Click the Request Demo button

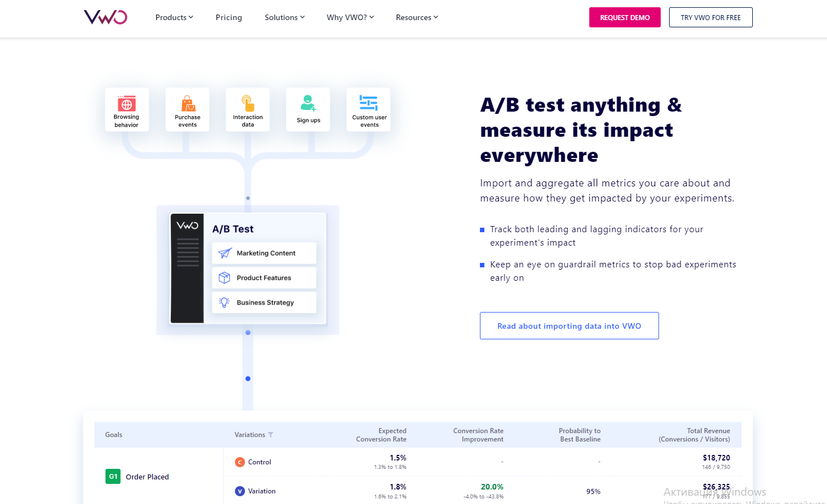[625, 17]
